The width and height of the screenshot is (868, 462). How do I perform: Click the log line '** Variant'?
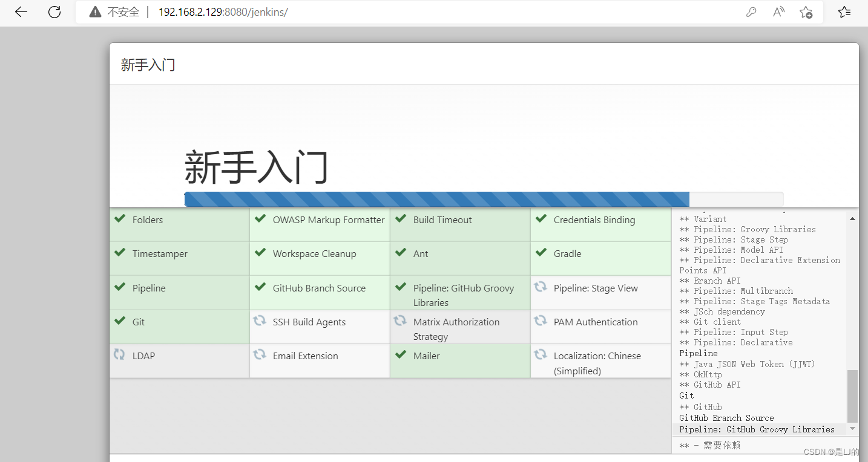point(703,219)
